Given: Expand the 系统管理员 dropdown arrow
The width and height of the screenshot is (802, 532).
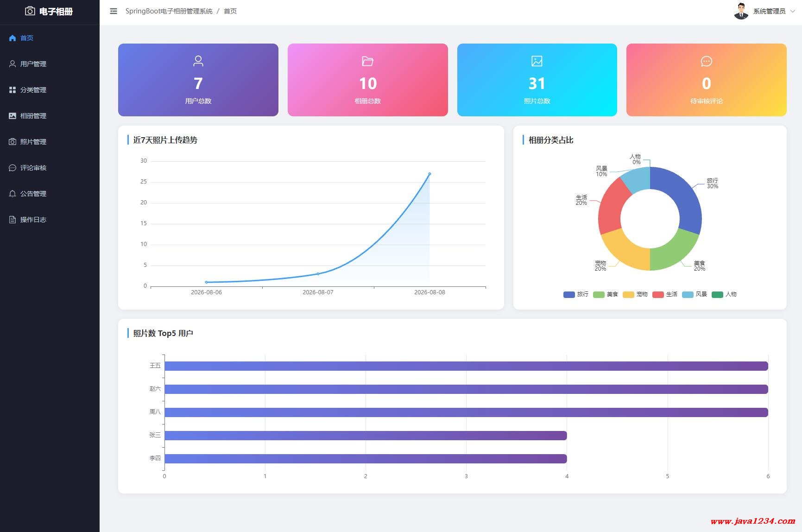Looking at the screenshot, I should click(x=792, y=11).
